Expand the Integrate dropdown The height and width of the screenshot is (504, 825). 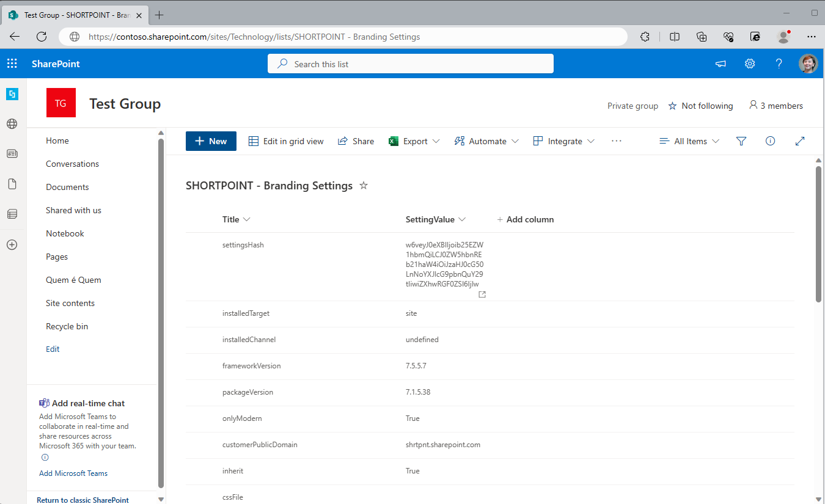[564, 141]
